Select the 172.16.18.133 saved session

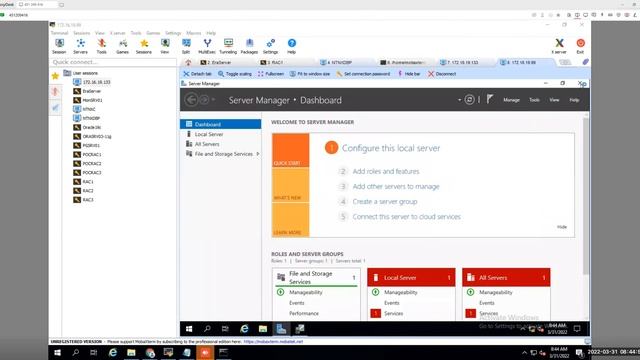92,82
